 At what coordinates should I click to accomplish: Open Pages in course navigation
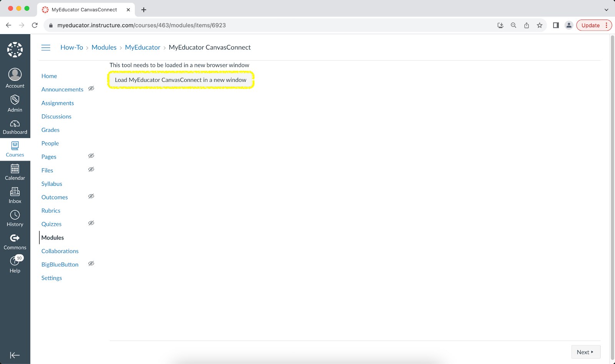49,157
